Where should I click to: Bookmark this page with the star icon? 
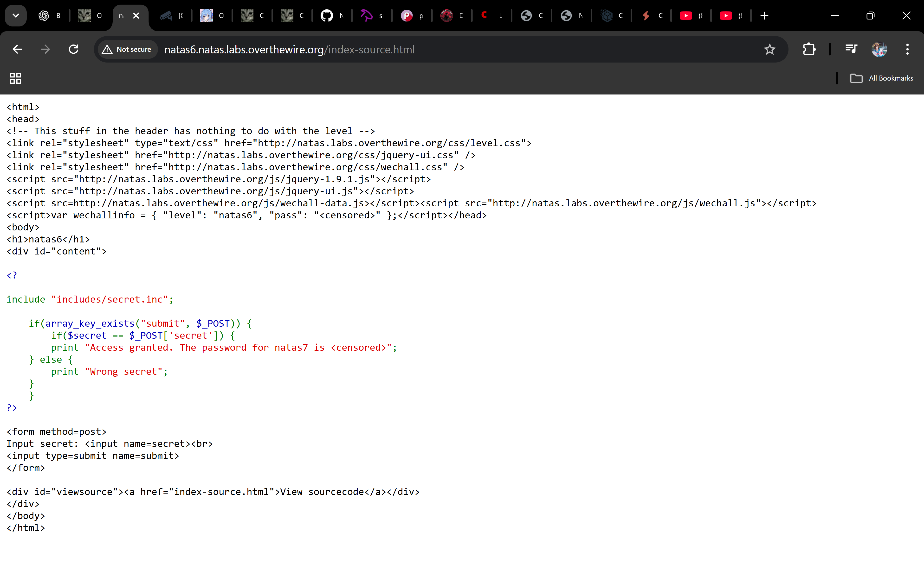pos(769,49)
